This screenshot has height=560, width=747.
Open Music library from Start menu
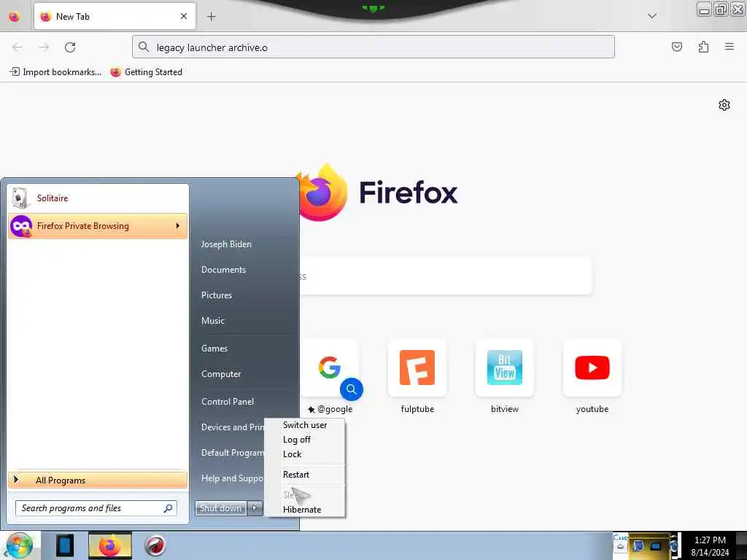tap(213, 321)
